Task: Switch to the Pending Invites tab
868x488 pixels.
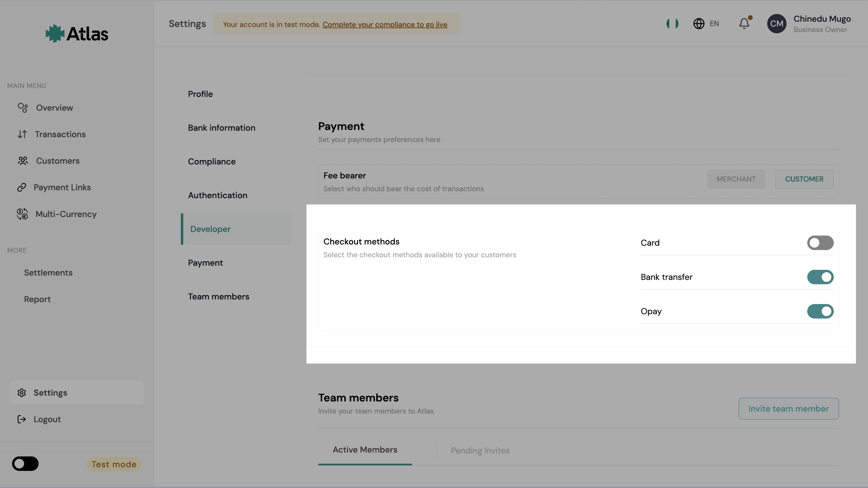Action: (x=480, y=451)
